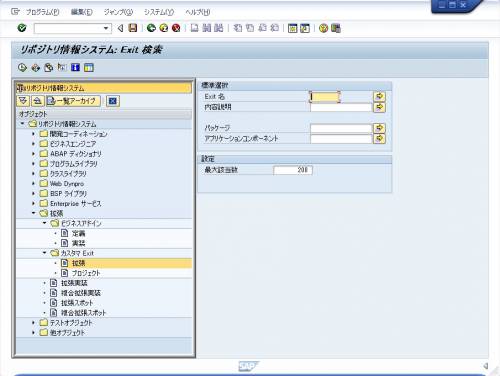500x376 pixels.
Task: Click the Customize Local Layout icon
Action: coord(336,28)
